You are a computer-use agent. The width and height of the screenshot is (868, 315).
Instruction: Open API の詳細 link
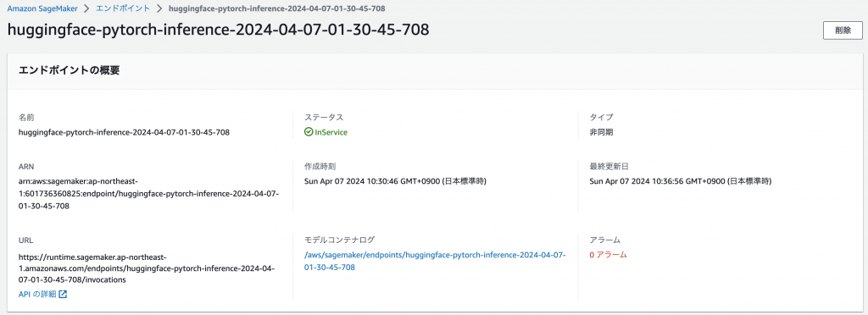pos(37,294)
